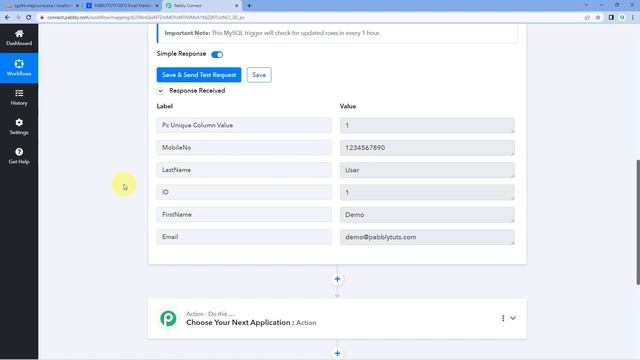Open a new browser tab
Viewport: 640px width, 360px height.
pos(249,6)
